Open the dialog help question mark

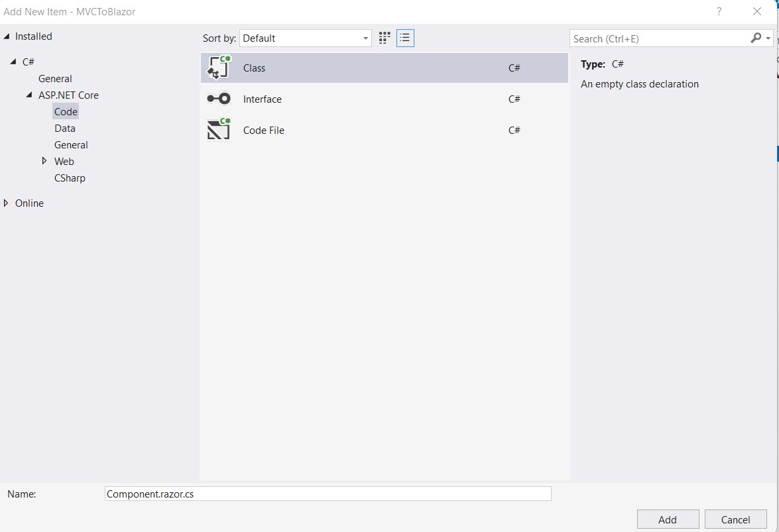click(719, 11)
